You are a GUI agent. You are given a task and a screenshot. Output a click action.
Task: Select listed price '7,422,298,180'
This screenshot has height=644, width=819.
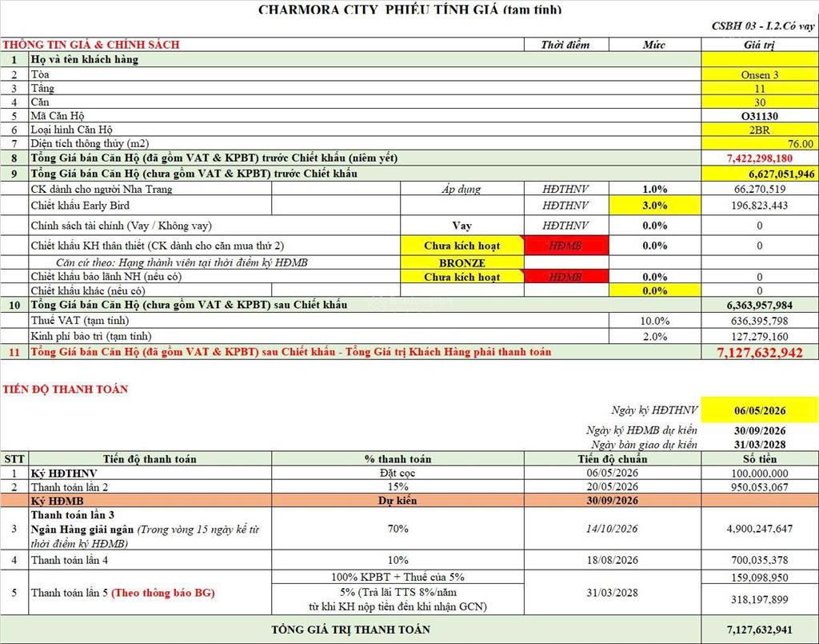click(x=760, y=158)
